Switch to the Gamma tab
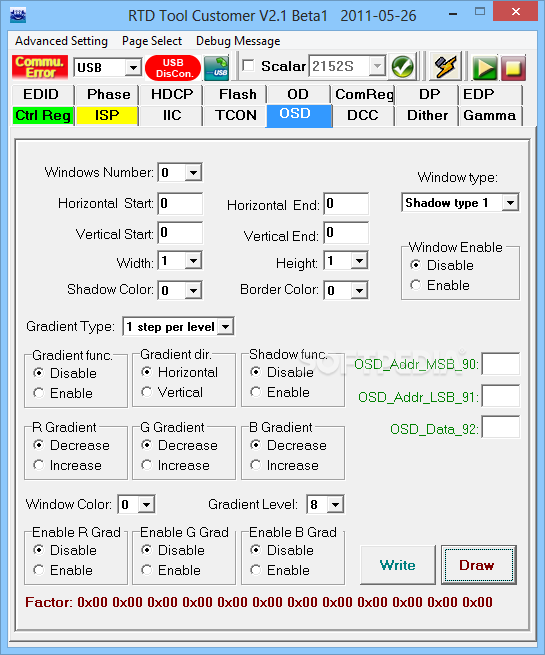Viewport: 545px width, 655px height. [x=489, y=115]
